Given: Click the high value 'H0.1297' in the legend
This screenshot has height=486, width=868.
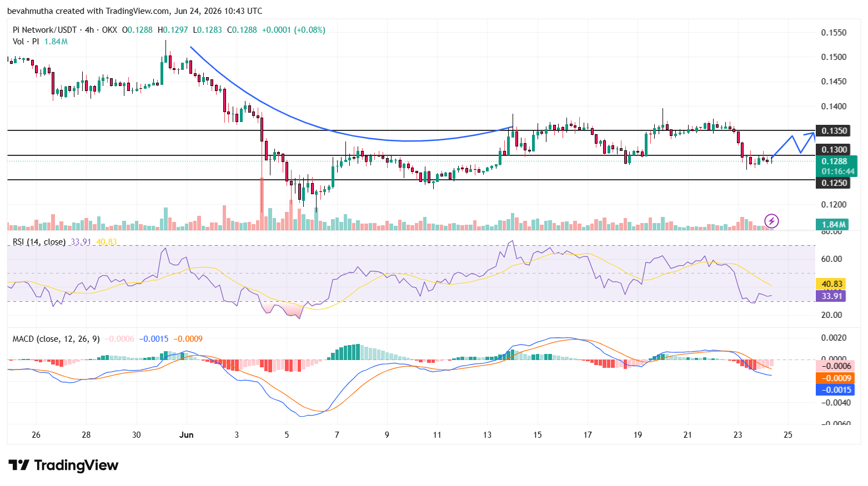Looking at the screenshot, I should pos(173,30).
